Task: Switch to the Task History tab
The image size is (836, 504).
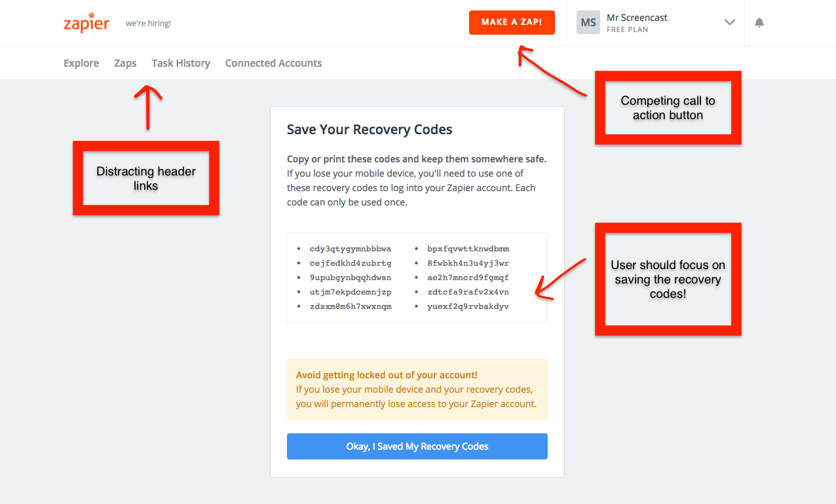Action: 181,63
